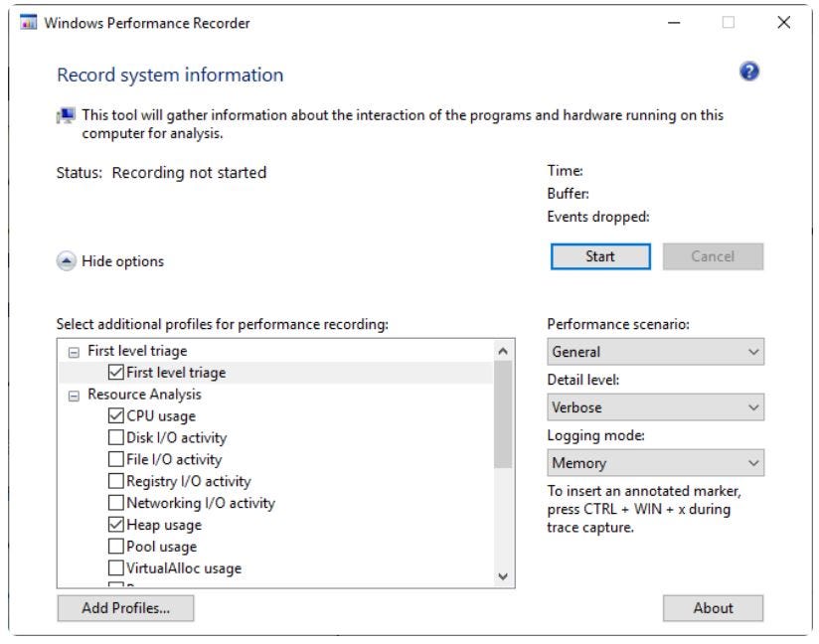Uncheck the Heap usage checkbox
This screenshot has height=644, width=819.
[115, 525]
